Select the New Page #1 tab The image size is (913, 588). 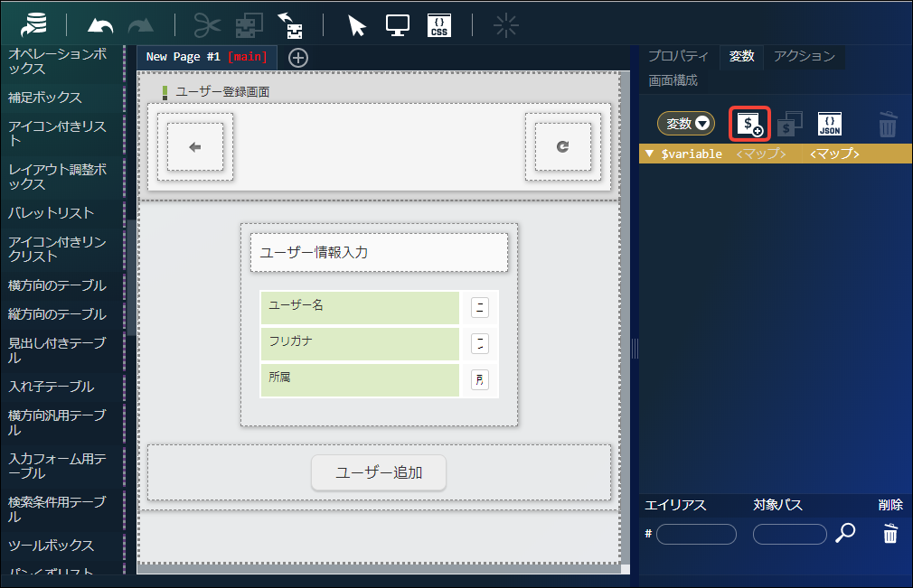click(x=206, y=57)
